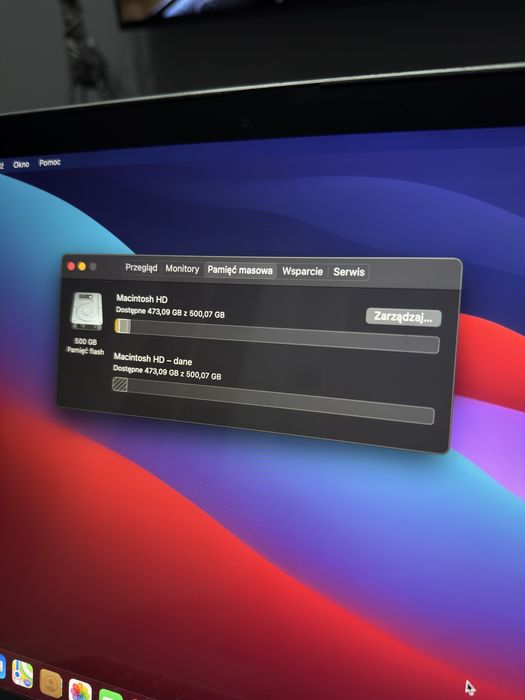Select the Pamięć masowa tab
The image size is (525, 700).
240,270
